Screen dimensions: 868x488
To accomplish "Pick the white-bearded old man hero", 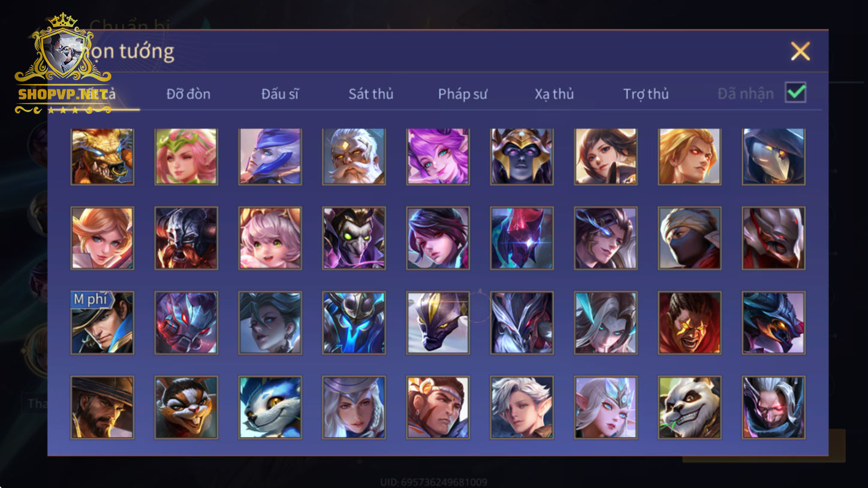I will point(354,156).
